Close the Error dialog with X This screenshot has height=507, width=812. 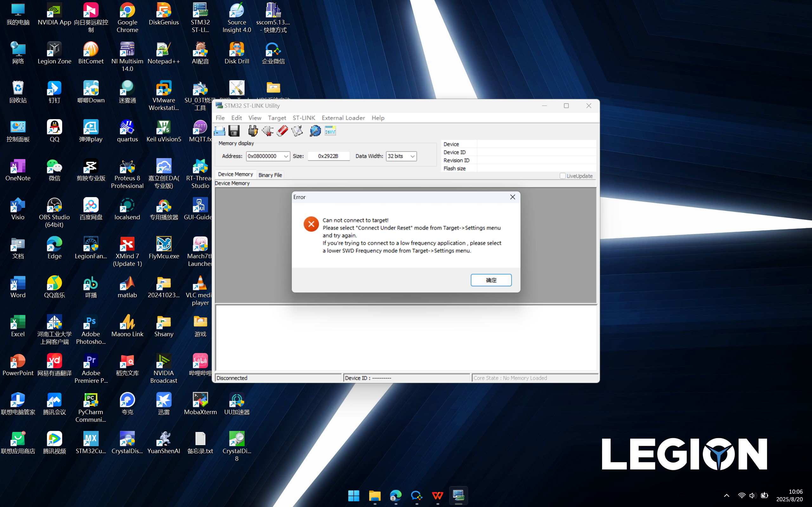pyautogui.click(x=512, y=197)
